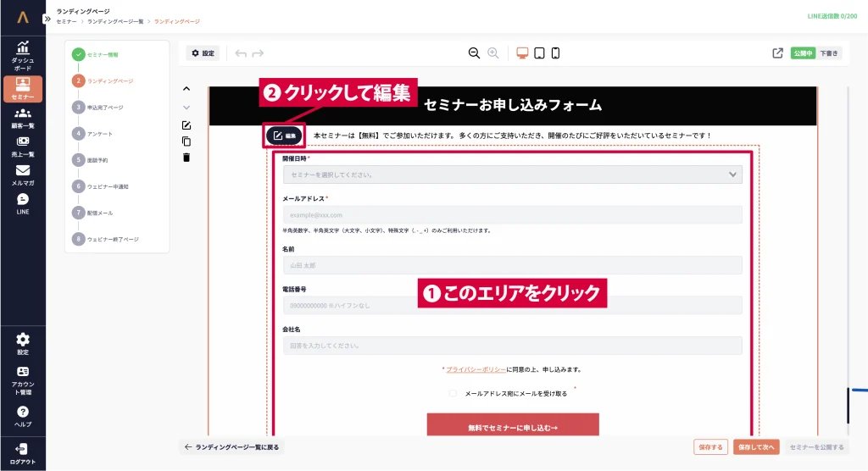Open the プライバシーポリシー link

coord(476,369)
